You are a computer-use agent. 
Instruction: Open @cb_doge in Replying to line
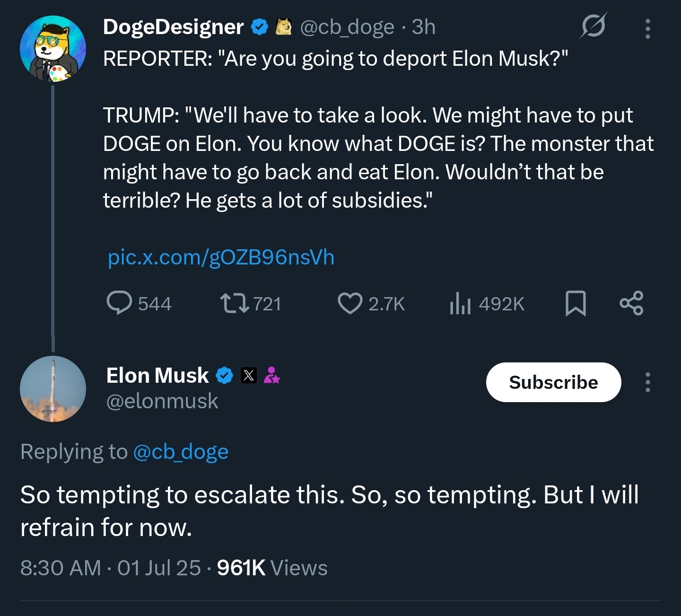181,452
